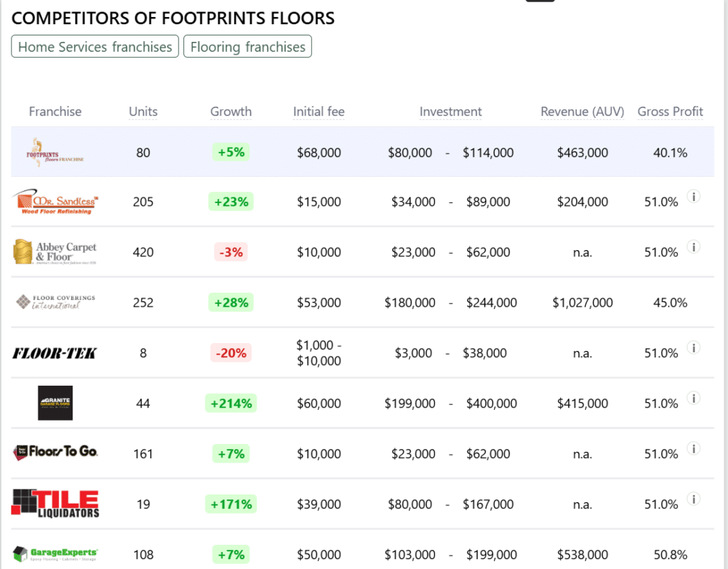728x569 pixels.
Task: Select the $15,000 initial fee value
Action: pos(319,202)
